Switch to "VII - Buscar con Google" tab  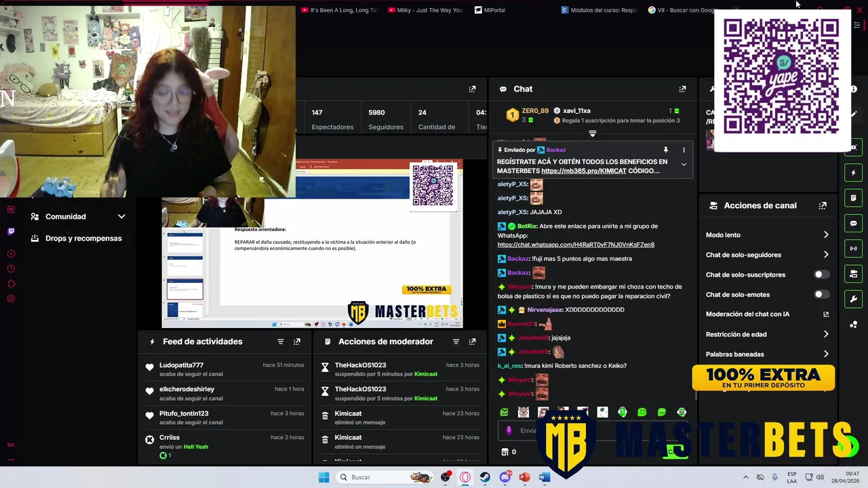pyautogui.click(x=684, y=10)
